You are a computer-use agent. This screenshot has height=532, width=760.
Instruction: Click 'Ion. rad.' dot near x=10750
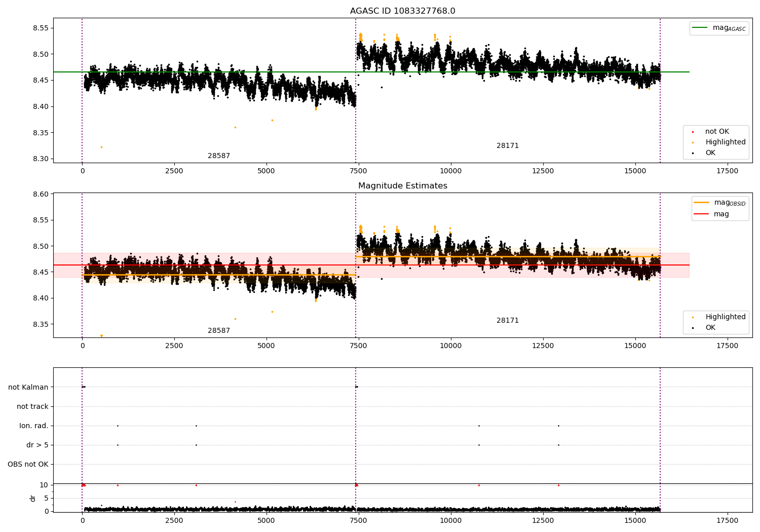click(479, 426)
